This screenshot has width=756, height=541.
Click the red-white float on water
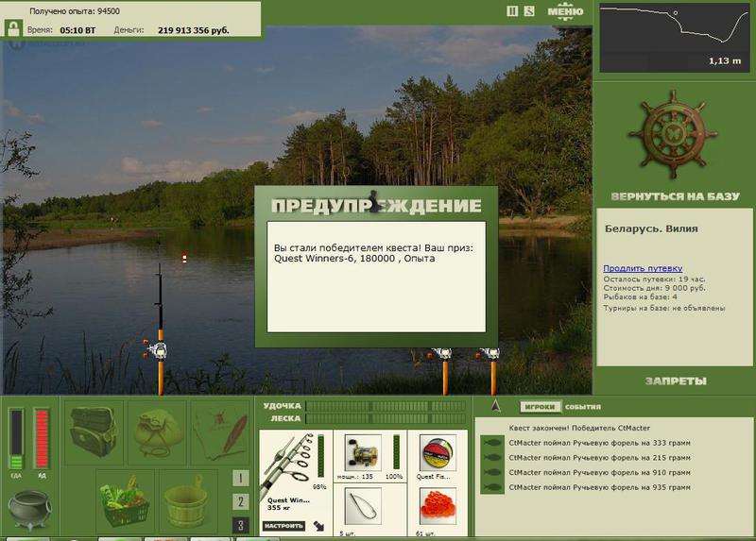coord(184,257)
